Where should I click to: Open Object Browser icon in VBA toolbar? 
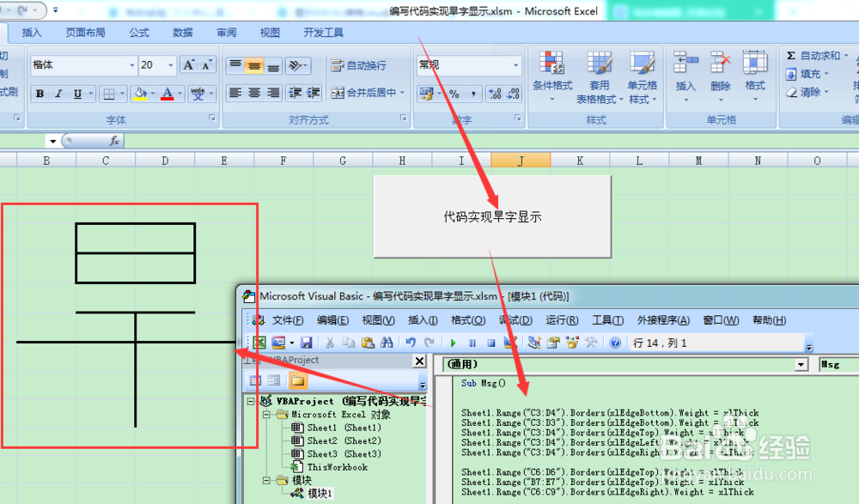click(x=572, y=343)
